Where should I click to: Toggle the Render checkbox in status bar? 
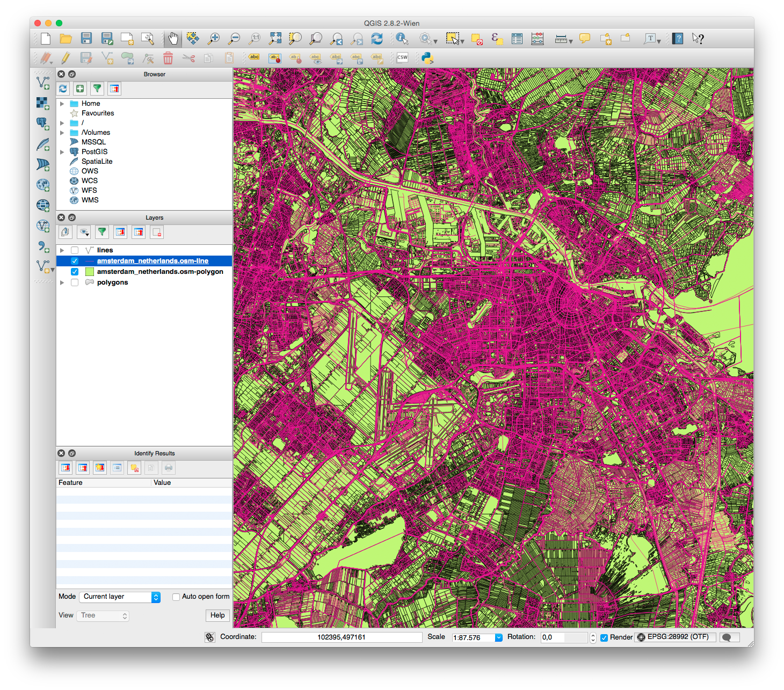tap(604, 637)
